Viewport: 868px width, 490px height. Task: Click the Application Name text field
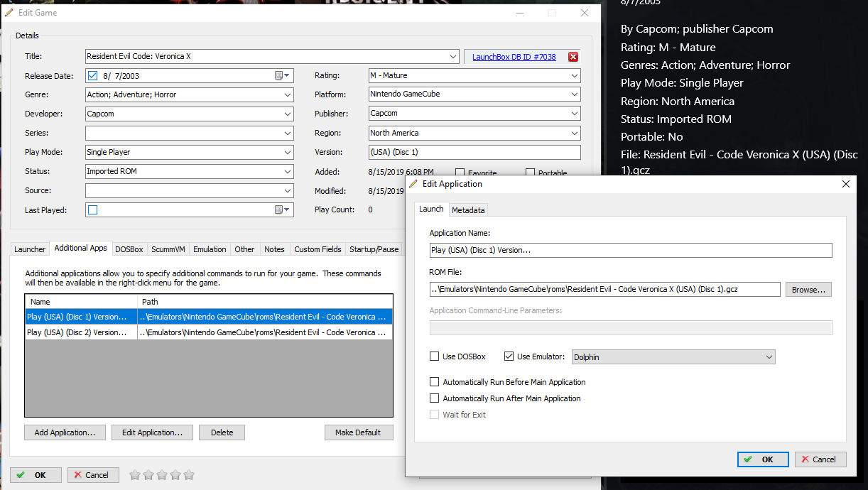631,250
